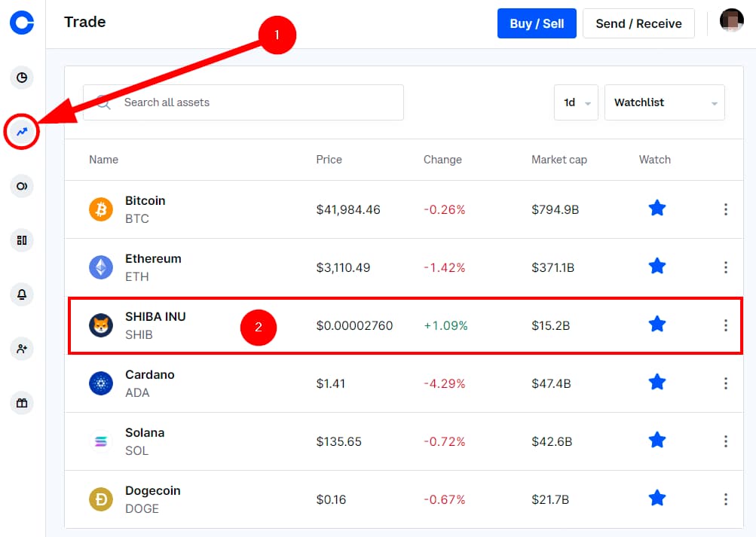Image resolution: width=756 pixels, height=537 pixels.
Task: Select the Trade trend arrow icon
Action: 22,132
